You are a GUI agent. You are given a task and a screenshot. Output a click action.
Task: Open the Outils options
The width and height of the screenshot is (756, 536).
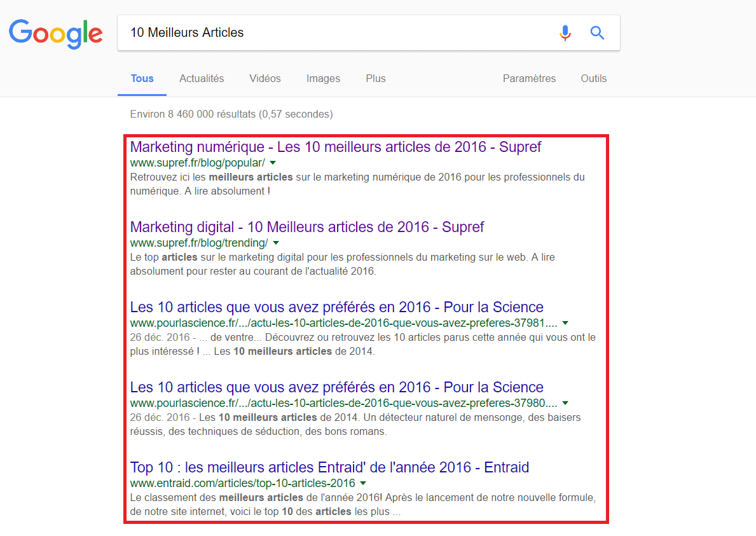pyautogui.click(x=593, y=79)
